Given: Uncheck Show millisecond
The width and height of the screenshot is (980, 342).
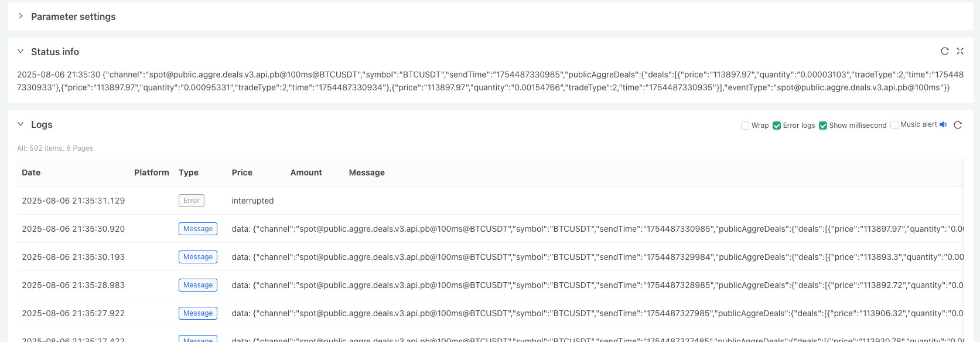Looking at the screenshot, I should [x=822, y=125].
